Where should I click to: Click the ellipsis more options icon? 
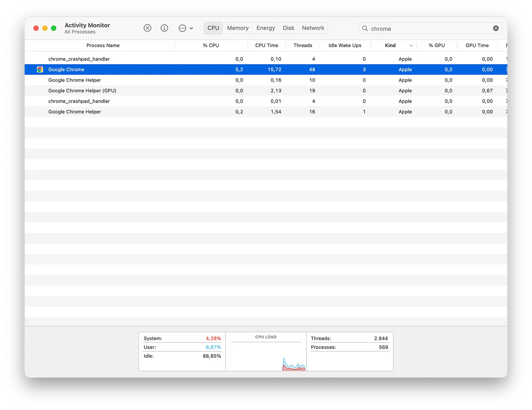click(182, 28)
